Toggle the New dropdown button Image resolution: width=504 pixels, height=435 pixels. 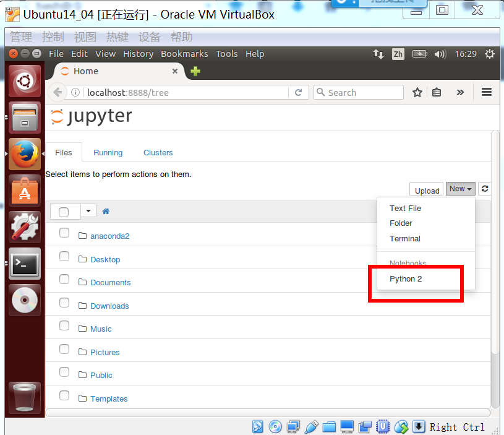tap(461, 189)
